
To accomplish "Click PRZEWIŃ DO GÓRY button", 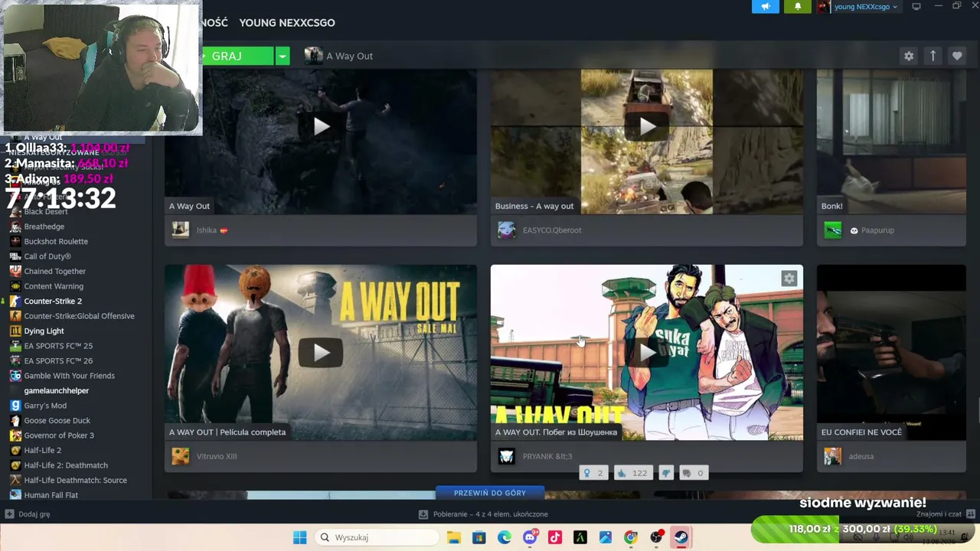I will [x=490, y=493].
